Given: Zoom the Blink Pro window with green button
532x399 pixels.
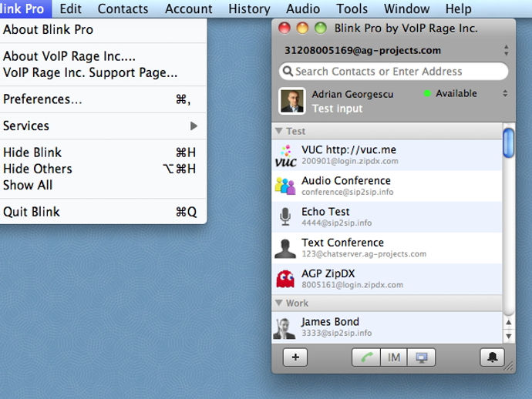Looking at the screenshot, I should tap(320, 28).
